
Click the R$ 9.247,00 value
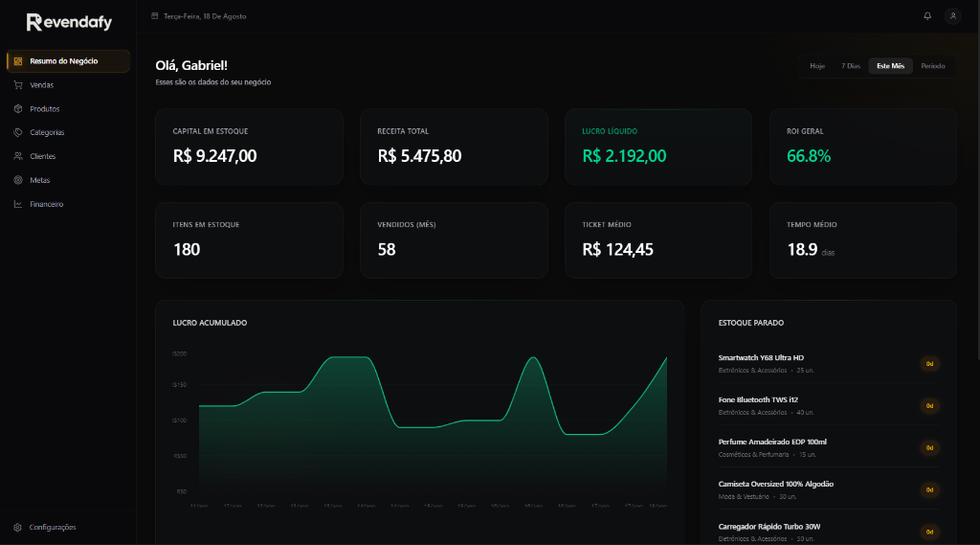click(x=214, y=156)
